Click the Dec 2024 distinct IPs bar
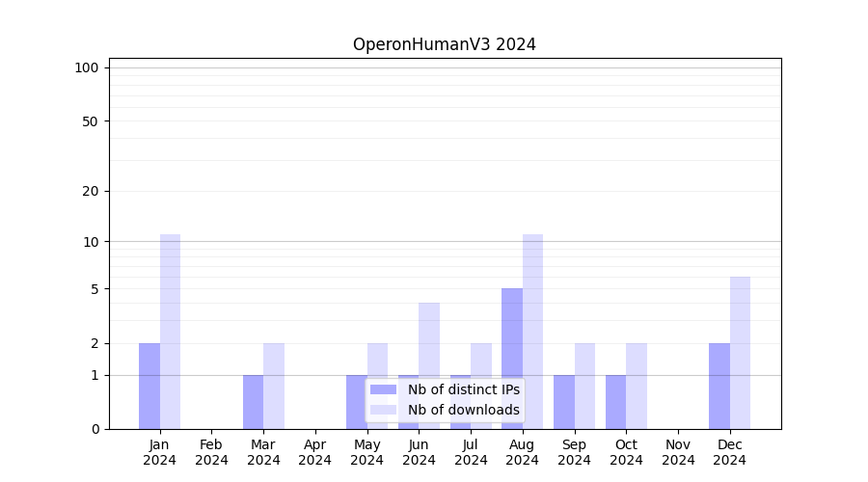 click(719, 386)
